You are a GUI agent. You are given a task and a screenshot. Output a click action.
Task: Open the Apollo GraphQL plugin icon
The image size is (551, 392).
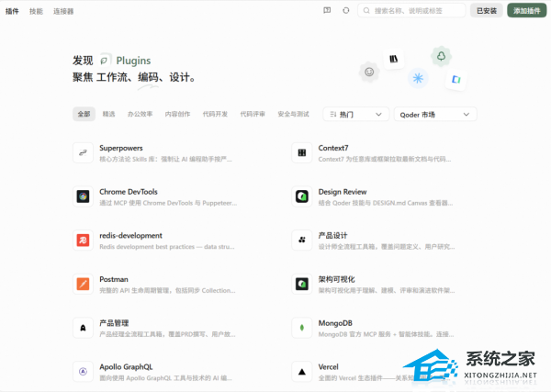click(x=83, y=371)
